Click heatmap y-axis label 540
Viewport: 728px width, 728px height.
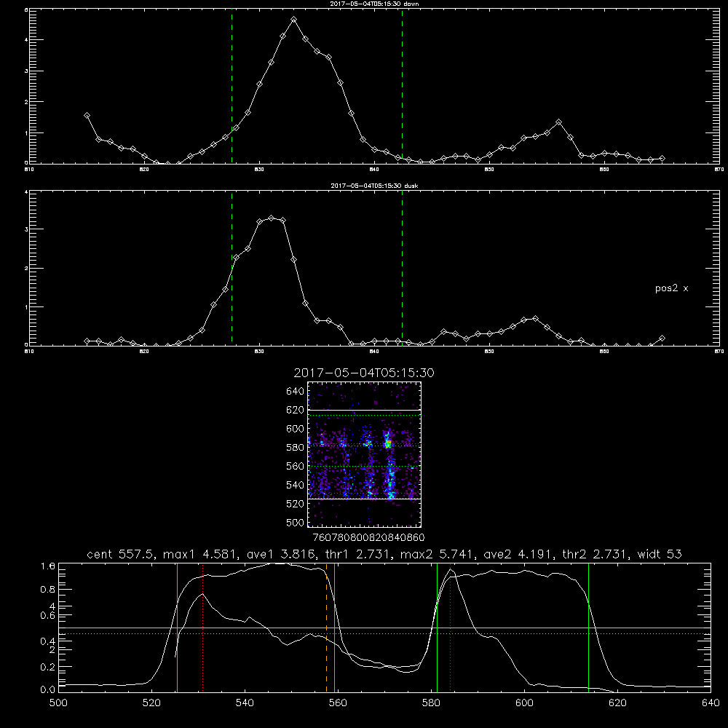(296, 485)
